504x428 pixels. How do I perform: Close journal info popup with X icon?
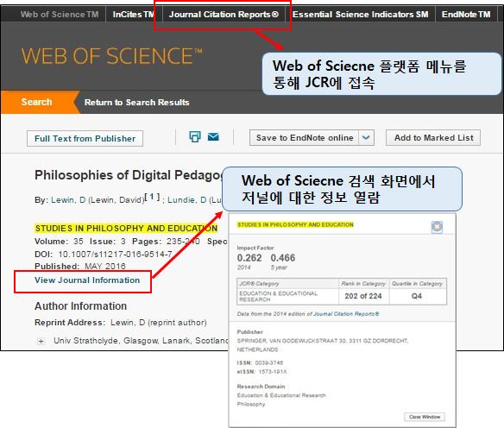coord(437,227)
